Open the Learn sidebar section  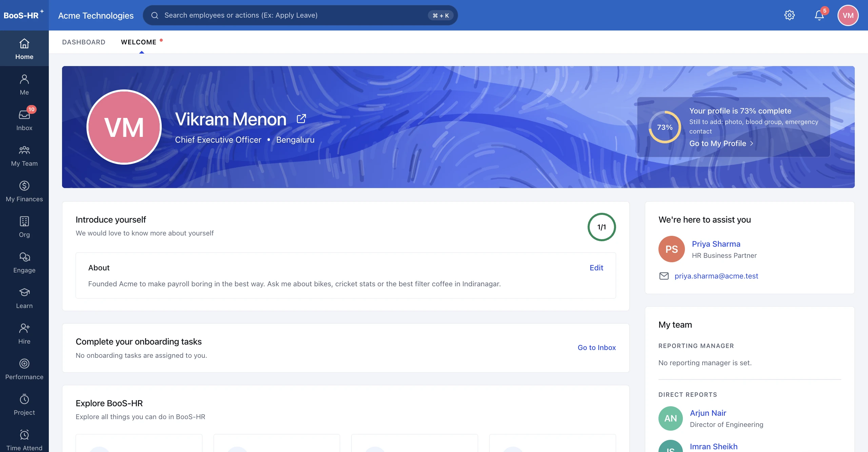(24, 297)
